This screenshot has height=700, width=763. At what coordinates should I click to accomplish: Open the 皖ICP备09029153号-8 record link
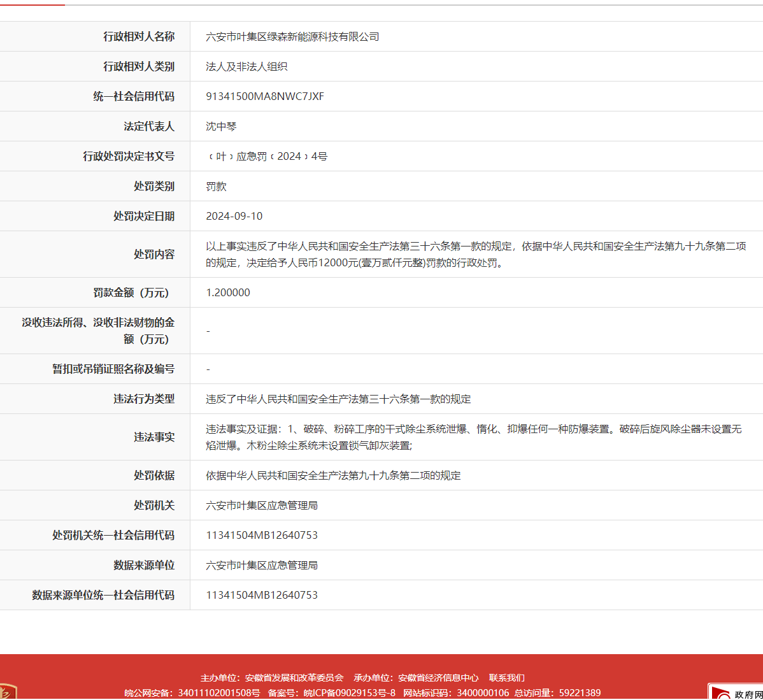349,693
